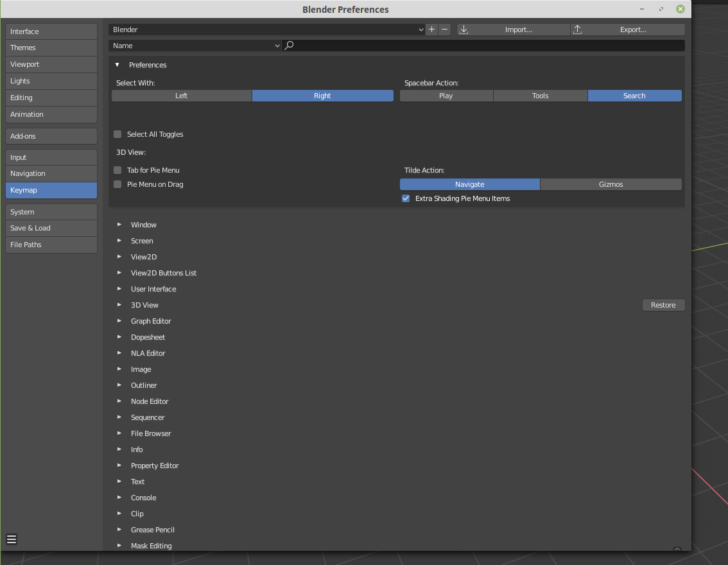
Task: Click the small up-chevron at bottom right
Action: pos(677,549)
